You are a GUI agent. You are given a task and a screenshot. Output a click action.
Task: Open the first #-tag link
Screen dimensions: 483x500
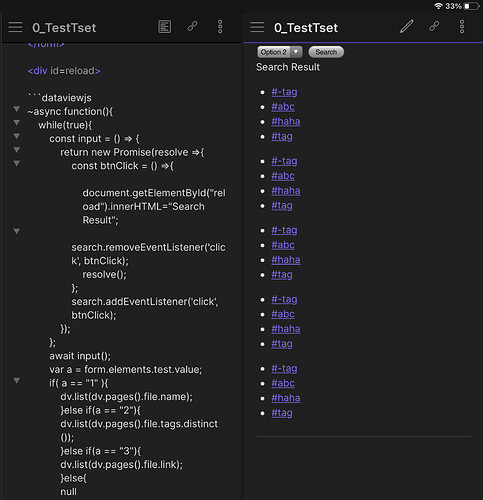pyautogui.click(x=284, y=92)
